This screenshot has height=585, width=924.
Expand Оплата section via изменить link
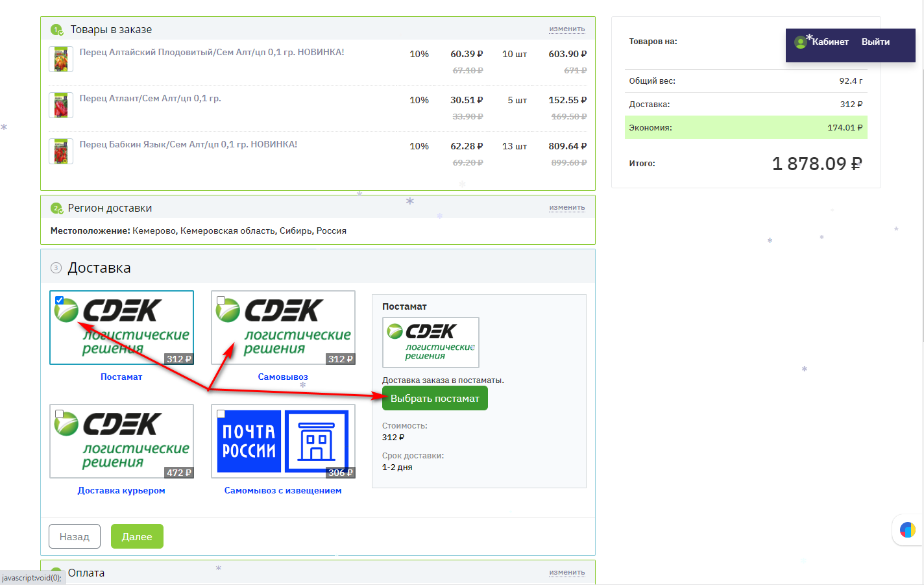click(566, 573)
